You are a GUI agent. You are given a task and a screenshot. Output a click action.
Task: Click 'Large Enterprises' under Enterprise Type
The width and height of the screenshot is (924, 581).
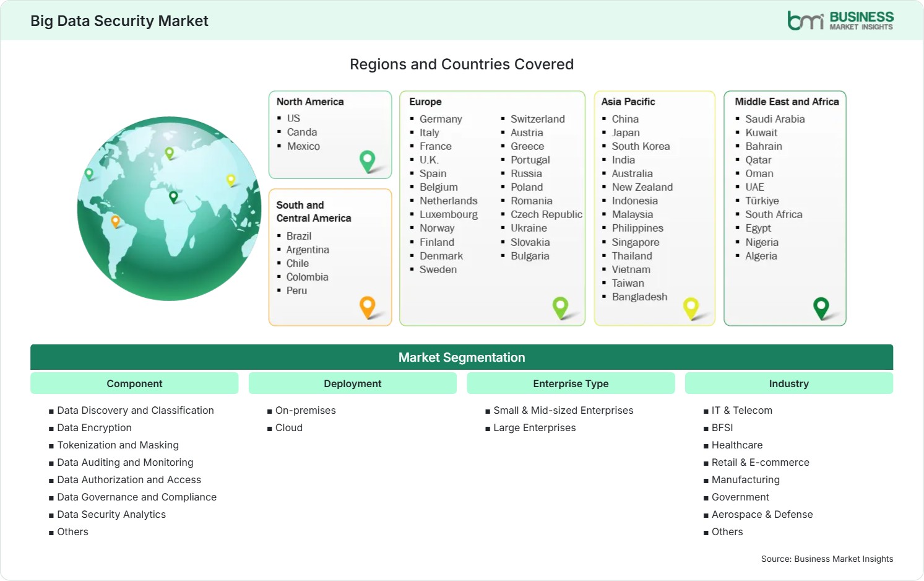(535, 427)
